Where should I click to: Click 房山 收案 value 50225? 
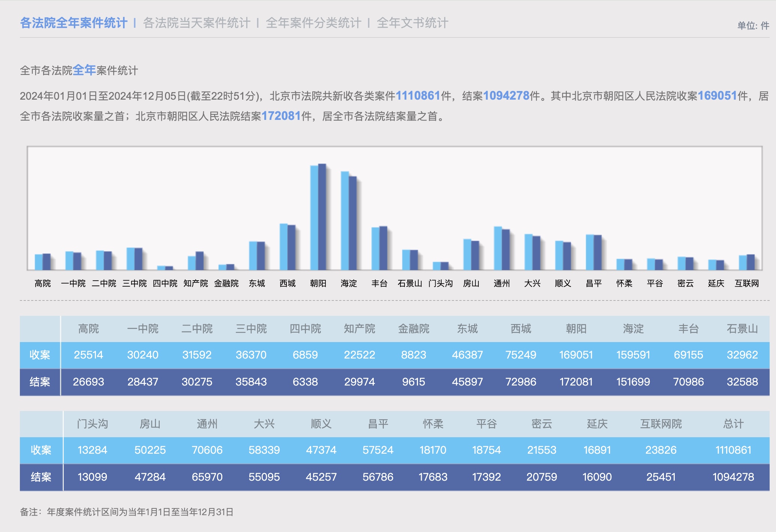[150, 450]
